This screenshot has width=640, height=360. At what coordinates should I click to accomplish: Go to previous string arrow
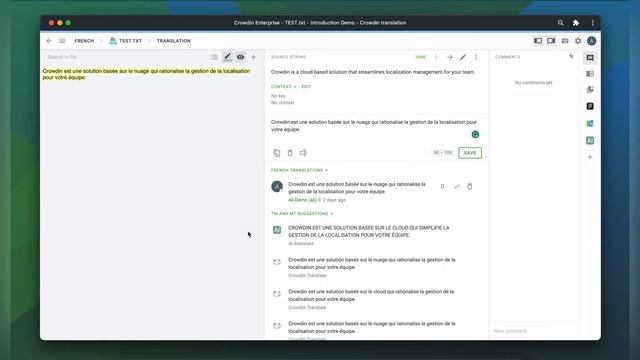point(437,57)
